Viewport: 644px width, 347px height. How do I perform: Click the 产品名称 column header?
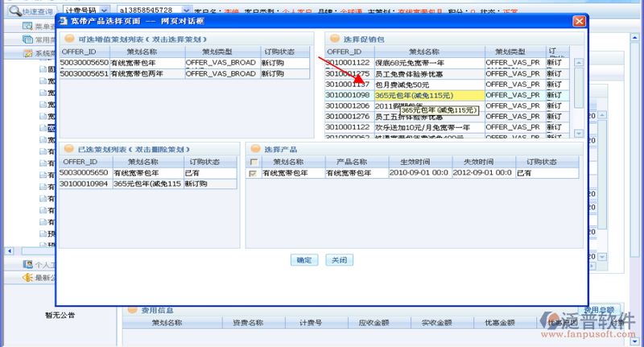[x=357, y=162]
